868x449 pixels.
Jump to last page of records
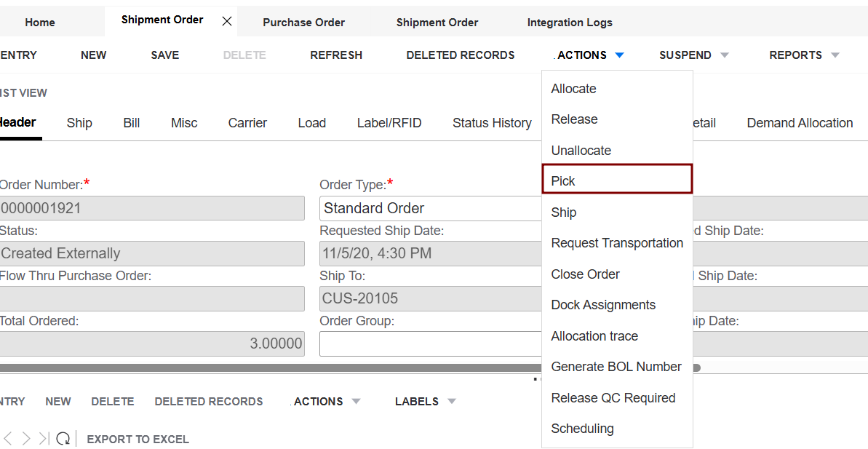[x=44, y=439]
